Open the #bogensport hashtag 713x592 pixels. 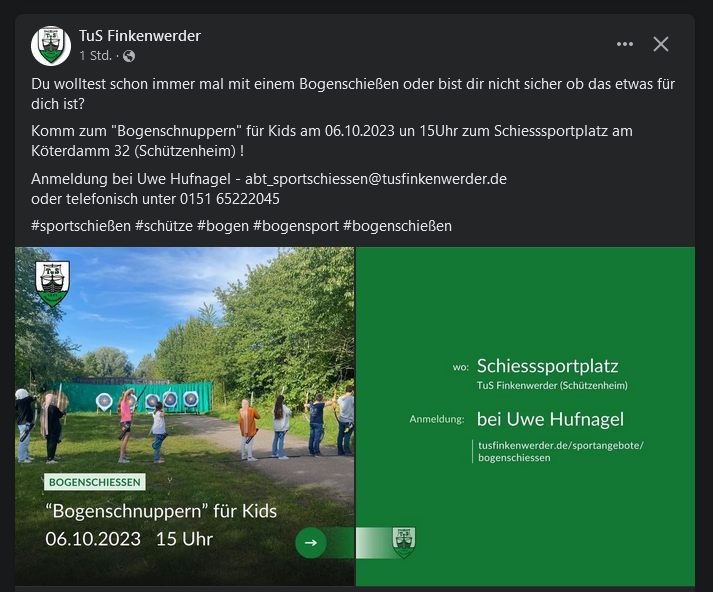(296, 226)
